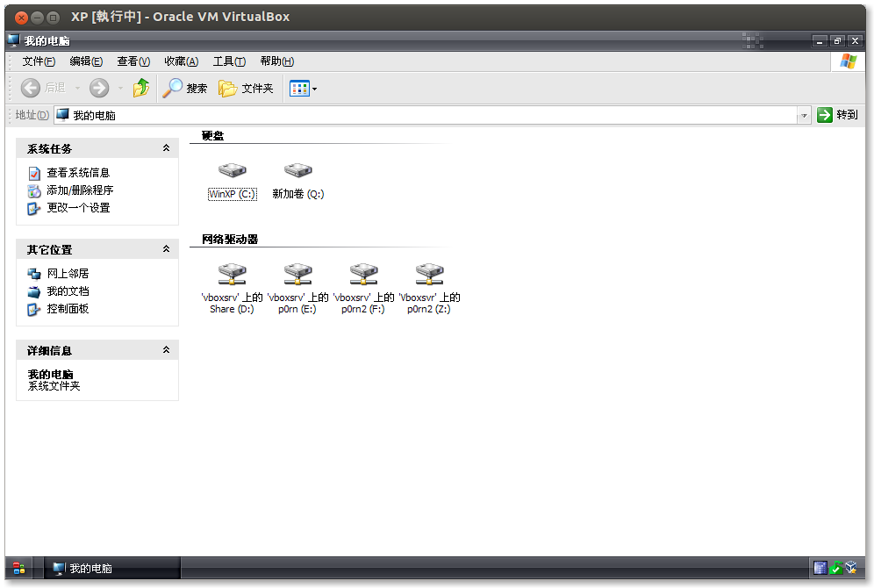This screenshot has width=874, height=588.
Task: Click the 更改一个设置 task icon
Action: pyautogui.click(x=34, y=208)
